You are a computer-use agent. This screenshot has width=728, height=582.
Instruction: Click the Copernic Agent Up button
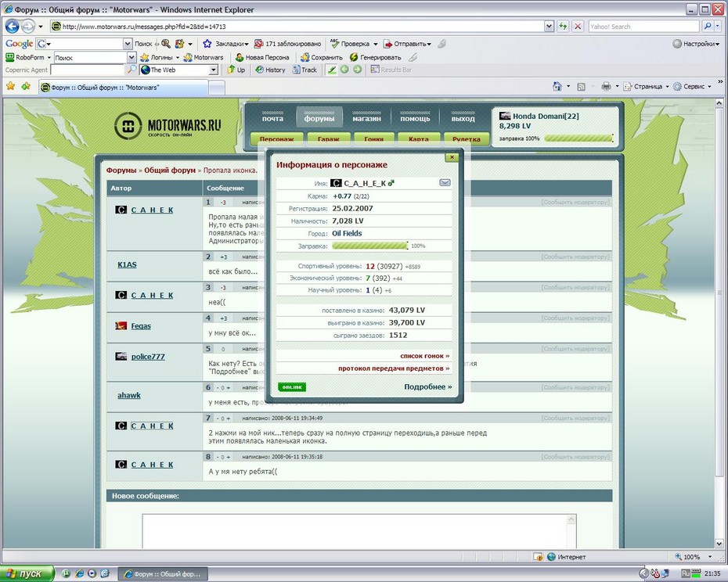click(236, 70)
